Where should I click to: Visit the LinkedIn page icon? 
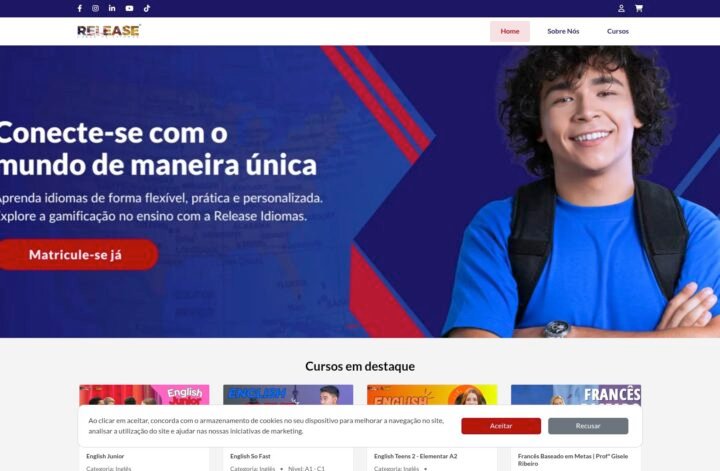pos(112,8)
